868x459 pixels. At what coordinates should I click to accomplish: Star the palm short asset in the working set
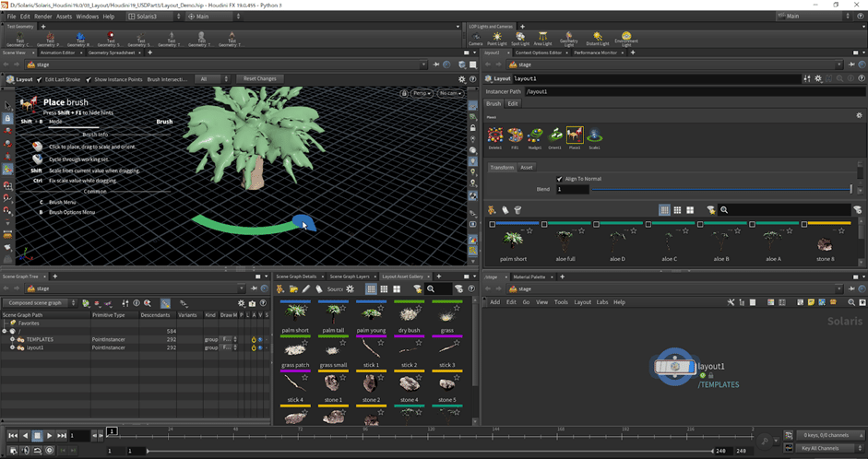tap(529, 230)
